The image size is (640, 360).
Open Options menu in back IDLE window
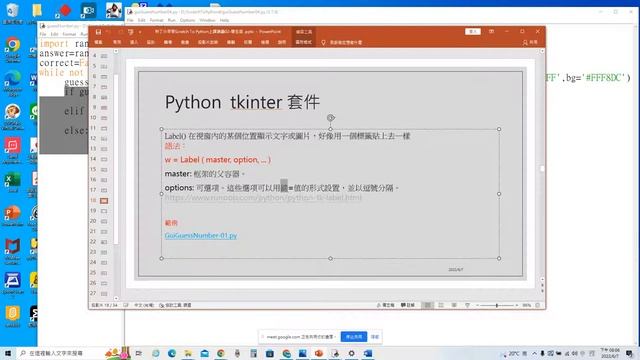coord(187,20)
